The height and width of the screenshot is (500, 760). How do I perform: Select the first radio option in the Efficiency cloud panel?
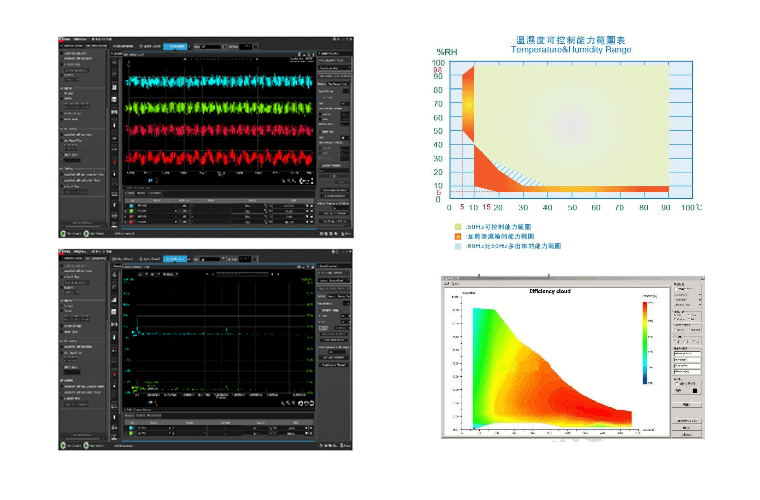(677, 317)
